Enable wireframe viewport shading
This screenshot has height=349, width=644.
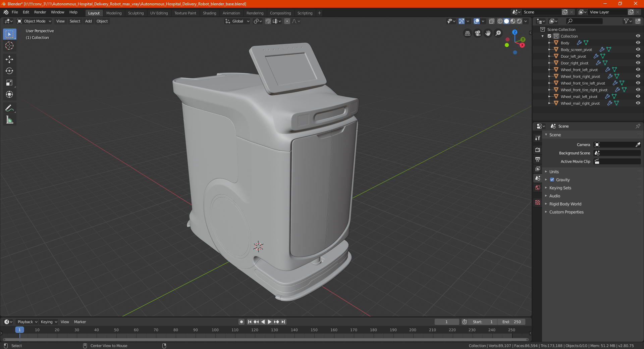pos(500,21)
